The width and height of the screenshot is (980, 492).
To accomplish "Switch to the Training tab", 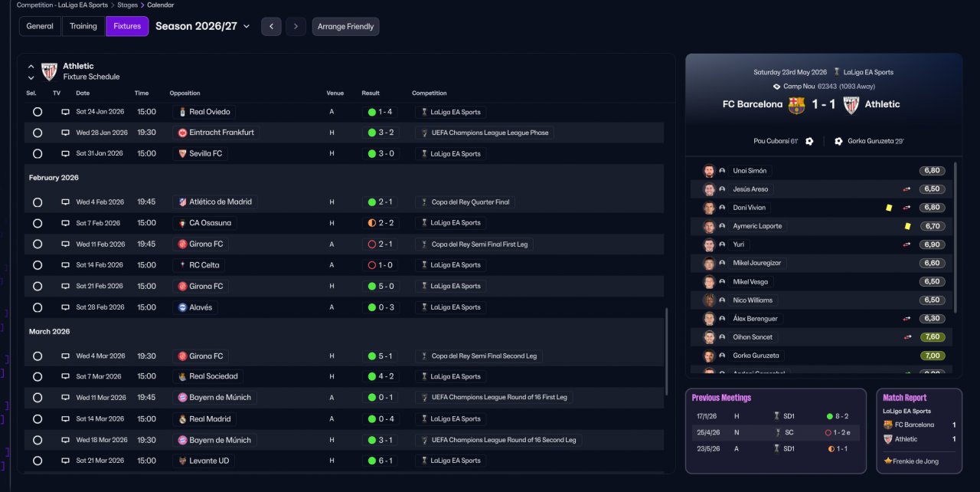I will point(83,26).
